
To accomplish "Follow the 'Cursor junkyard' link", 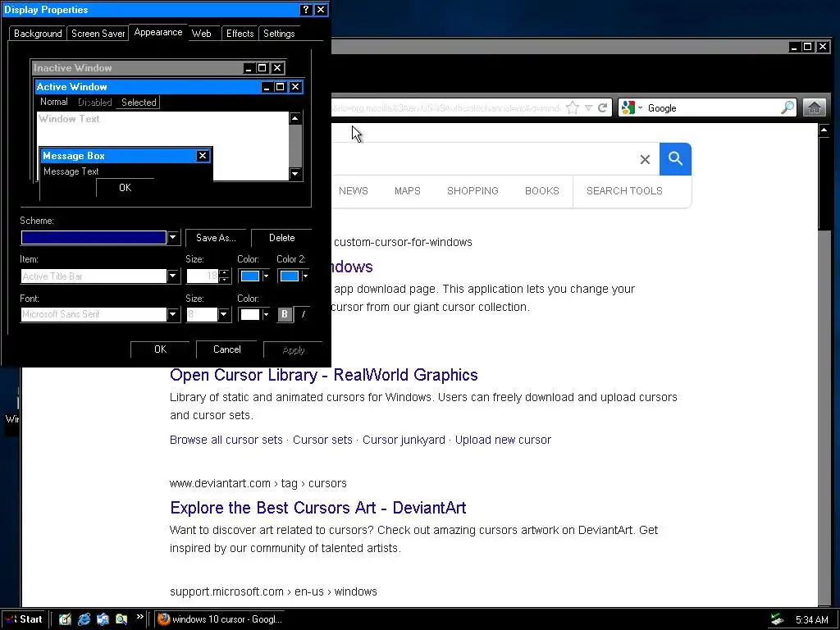I will (404, 440).
